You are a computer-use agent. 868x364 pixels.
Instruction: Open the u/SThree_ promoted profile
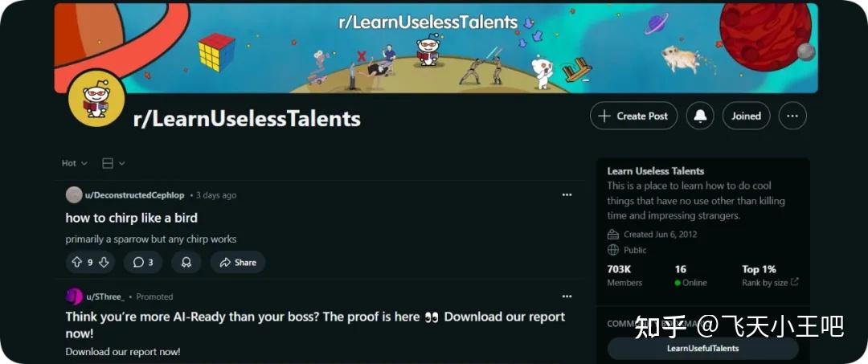point(104,297)
